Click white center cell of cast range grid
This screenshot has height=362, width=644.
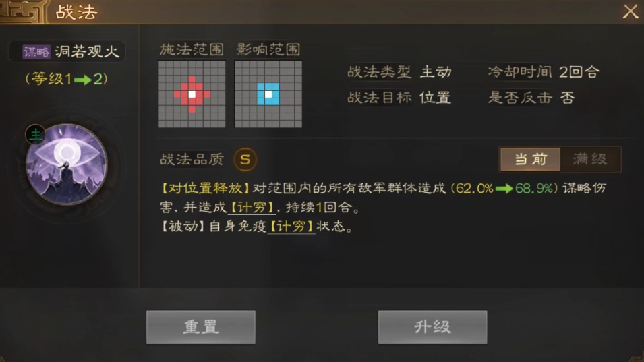point(192,94)
